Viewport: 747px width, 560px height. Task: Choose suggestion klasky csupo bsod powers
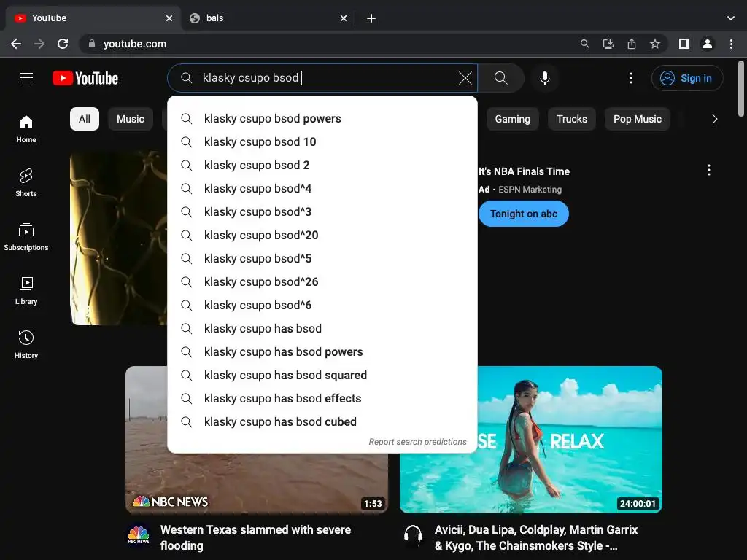pyautogui.click(x=322, y=119)
